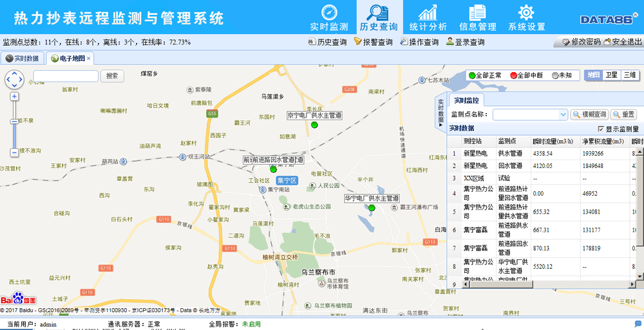Click the green marker for 华宁电厂供水主管道

coord(372,208)
